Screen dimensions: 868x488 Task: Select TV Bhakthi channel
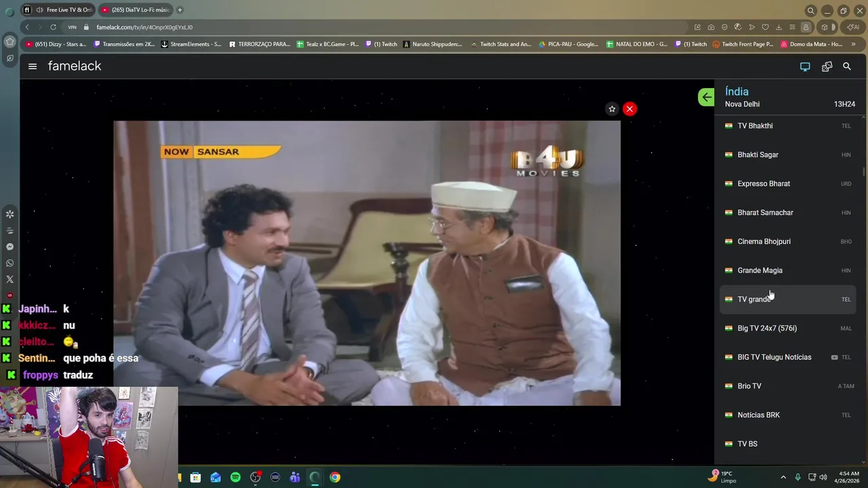(x=787, y=126)
